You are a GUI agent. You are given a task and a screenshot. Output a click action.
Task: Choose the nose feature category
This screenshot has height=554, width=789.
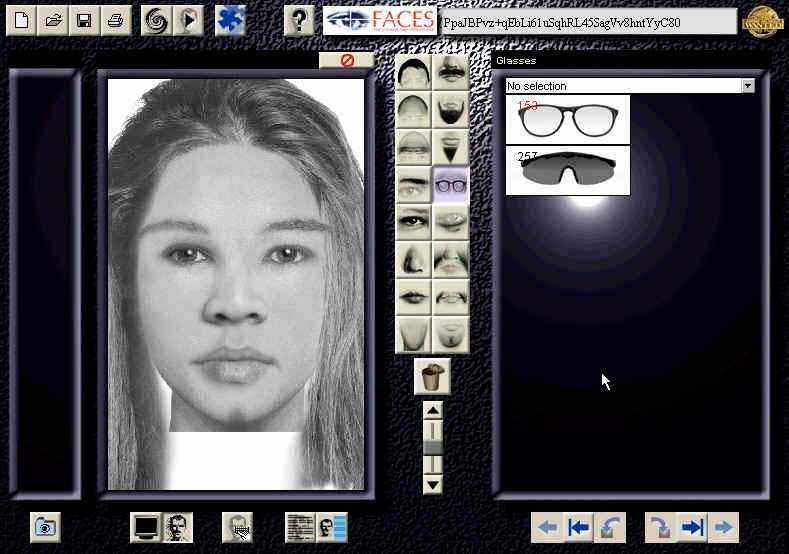pos(414,259)
